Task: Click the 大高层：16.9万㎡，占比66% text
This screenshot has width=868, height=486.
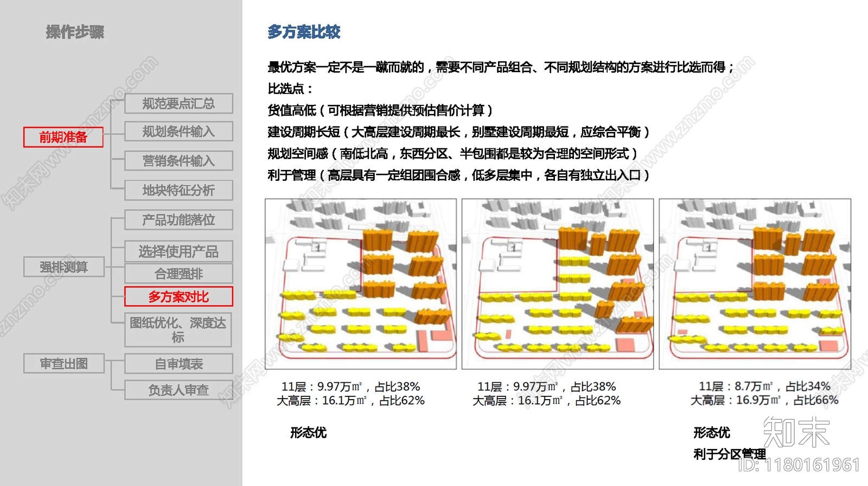Action: pyautogui.click(x=764, y=400)
